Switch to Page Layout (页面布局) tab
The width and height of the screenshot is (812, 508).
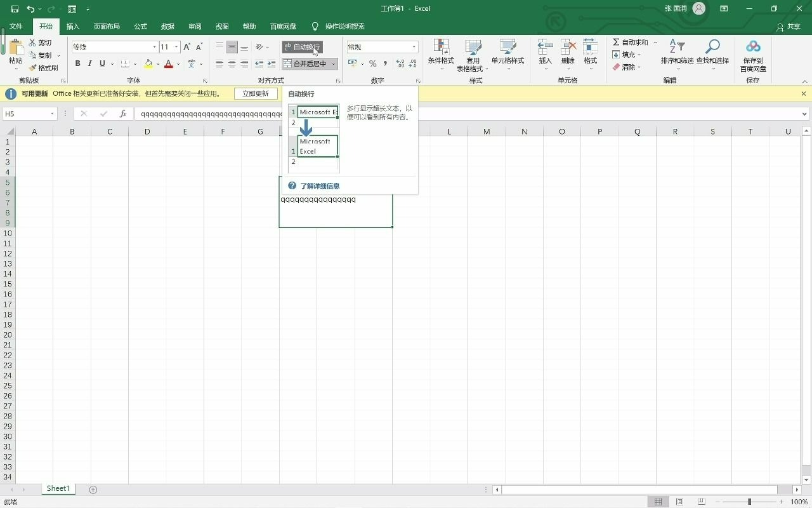107,27
